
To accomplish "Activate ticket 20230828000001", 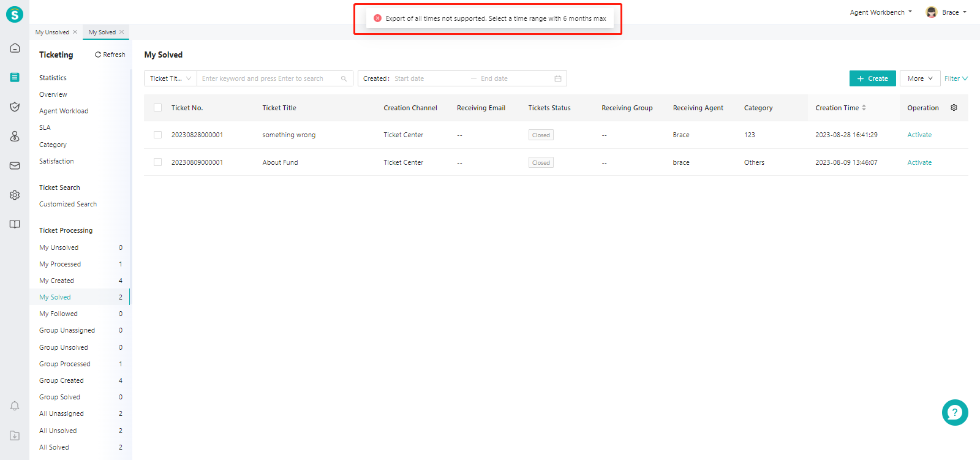I will point(919,135).
